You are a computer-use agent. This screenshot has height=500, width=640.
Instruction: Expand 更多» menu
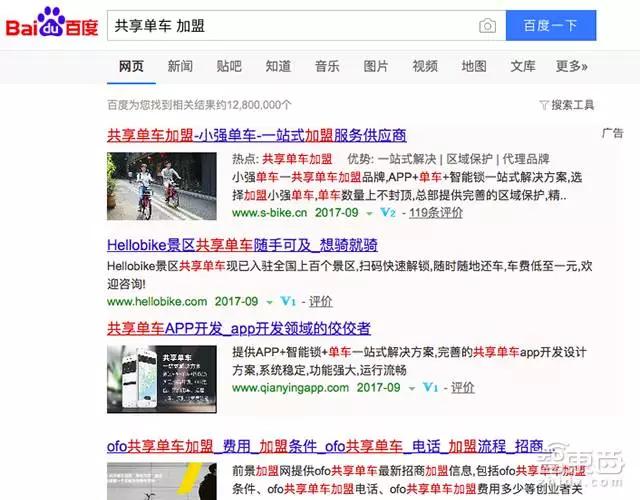pyautogui.click(x=571, y=66)
